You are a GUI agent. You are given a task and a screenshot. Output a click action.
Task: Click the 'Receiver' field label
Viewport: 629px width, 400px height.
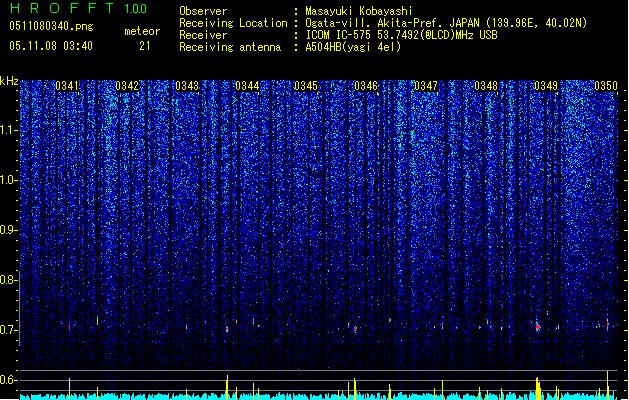203,35
